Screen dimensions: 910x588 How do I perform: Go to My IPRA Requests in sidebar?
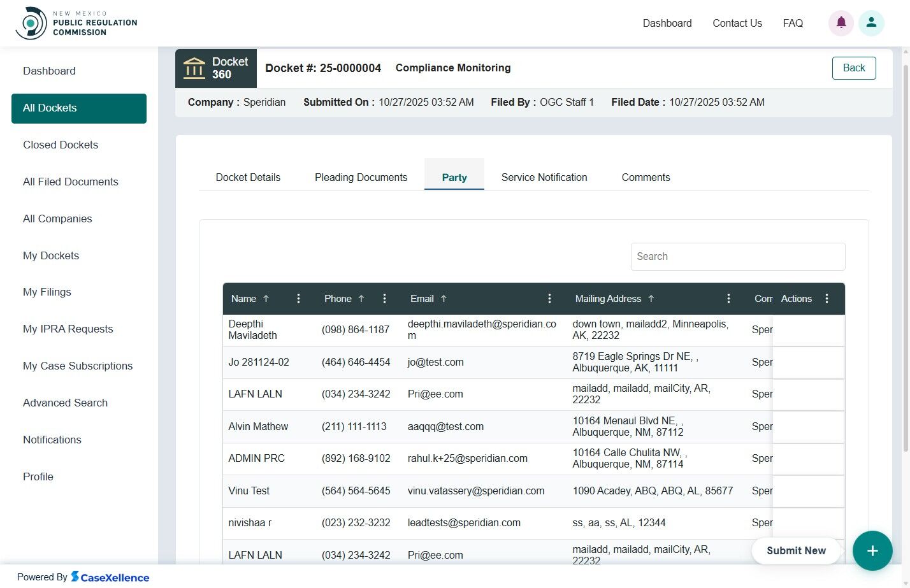coord(68,329)
